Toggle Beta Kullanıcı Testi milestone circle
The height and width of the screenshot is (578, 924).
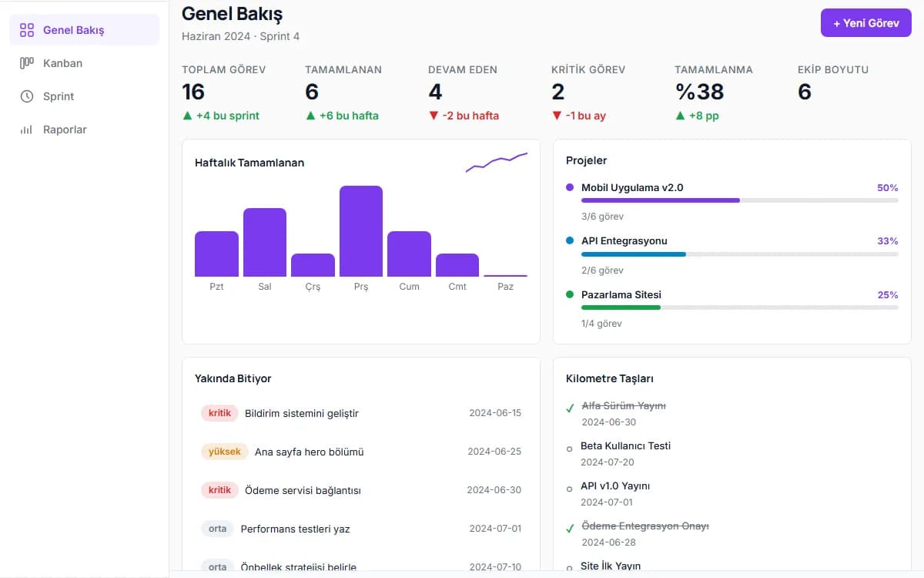pos(569,448)
